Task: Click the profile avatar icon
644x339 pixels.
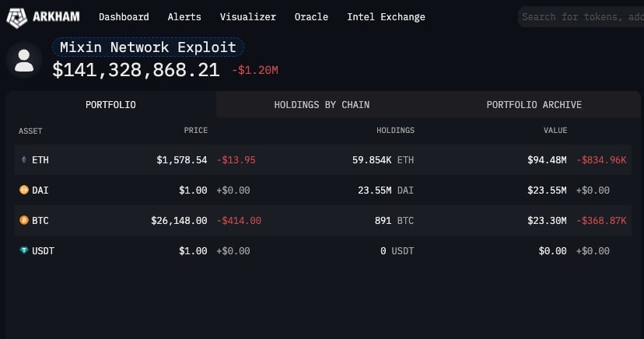Action: tap(24, 61)
